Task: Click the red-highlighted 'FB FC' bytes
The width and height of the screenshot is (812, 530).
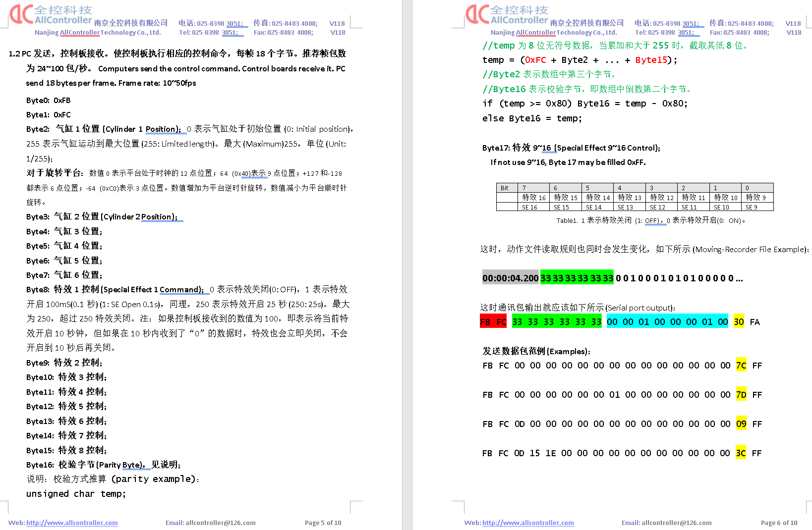Action: (x=493, y=322)
